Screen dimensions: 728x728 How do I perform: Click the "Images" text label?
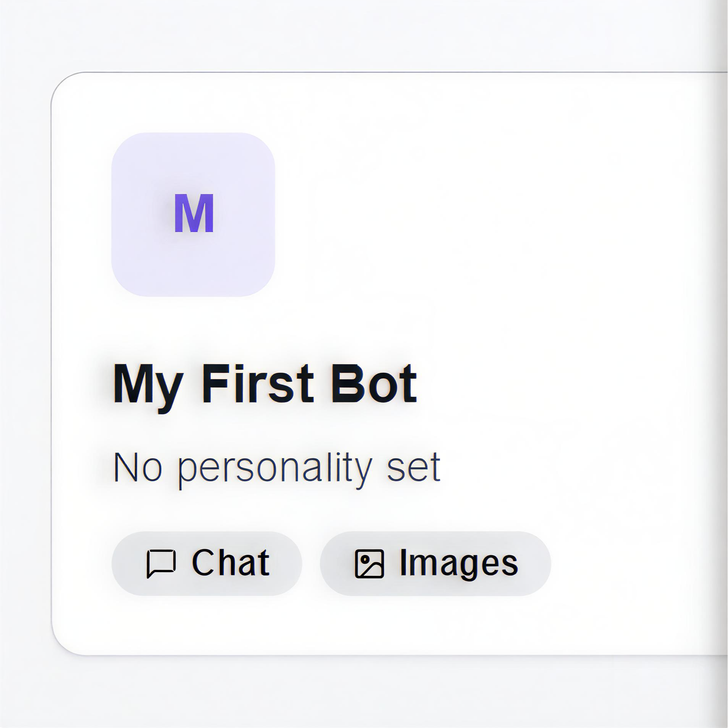(459, 563)
